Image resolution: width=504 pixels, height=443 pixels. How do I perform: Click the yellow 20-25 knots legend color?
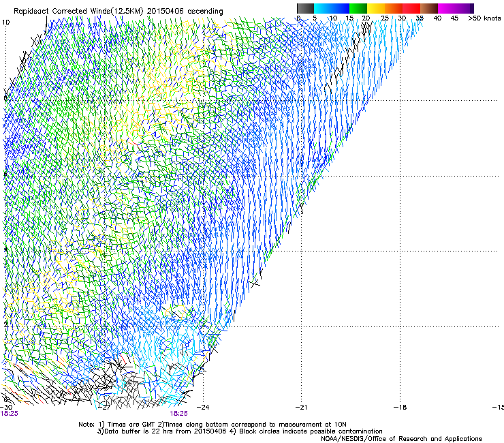(376, 8)
